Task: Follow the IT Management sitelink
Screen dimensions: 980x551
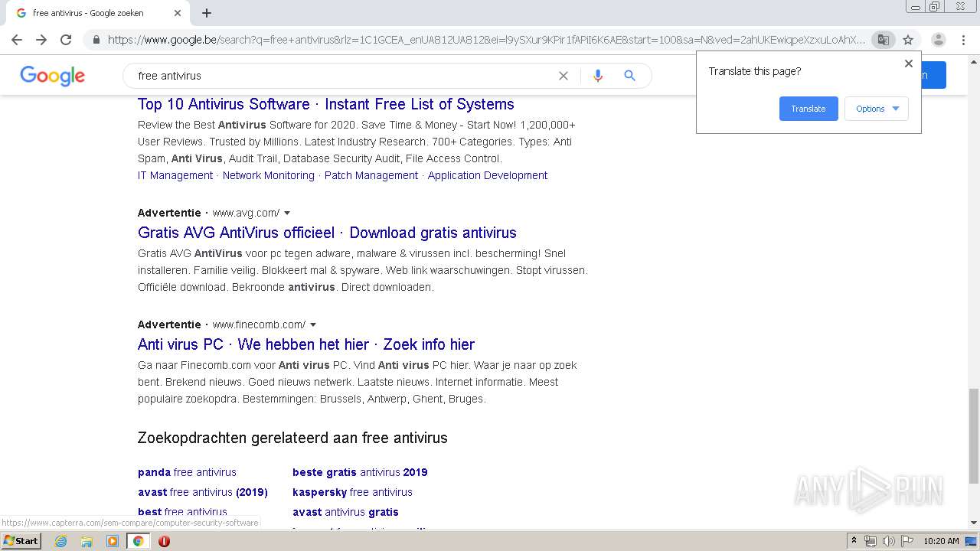Action: [x=175, y=175]
